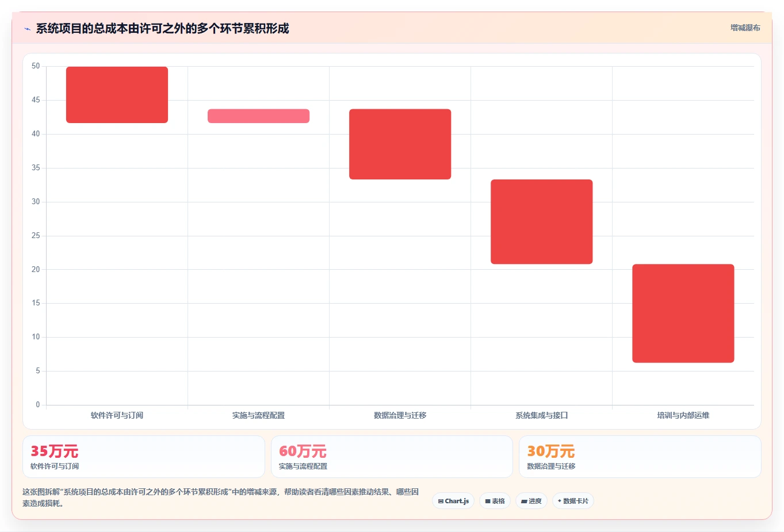The image size is (784, 532).
Task: Click the Chart.js tag chip
Action: 453,501
